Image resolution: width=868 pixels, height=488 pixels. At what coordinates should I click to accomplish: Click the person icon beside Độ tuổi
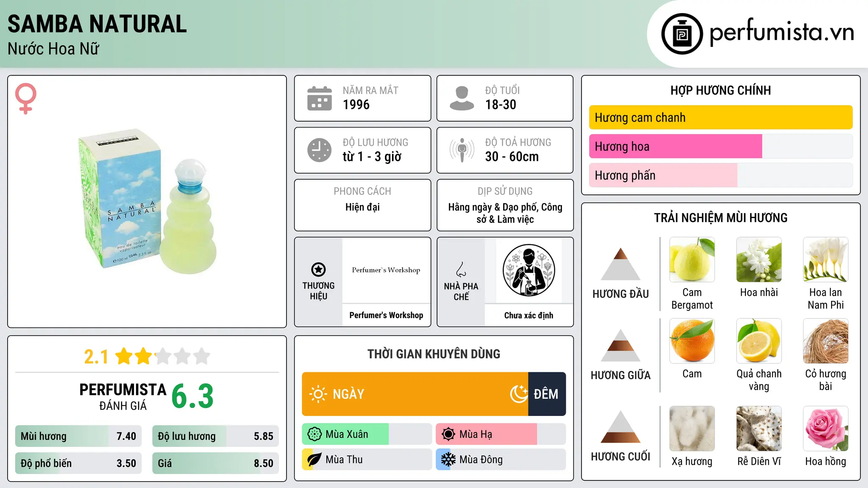(462, 98)
